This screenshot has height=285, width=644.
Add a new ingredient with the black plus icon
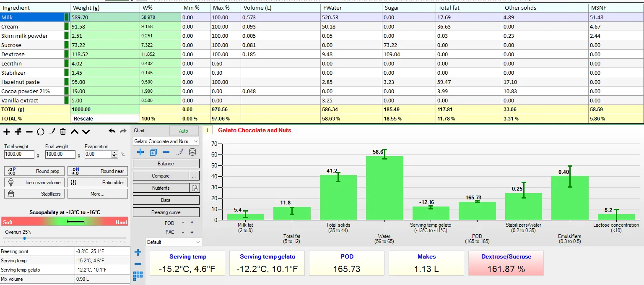(7, 132)
